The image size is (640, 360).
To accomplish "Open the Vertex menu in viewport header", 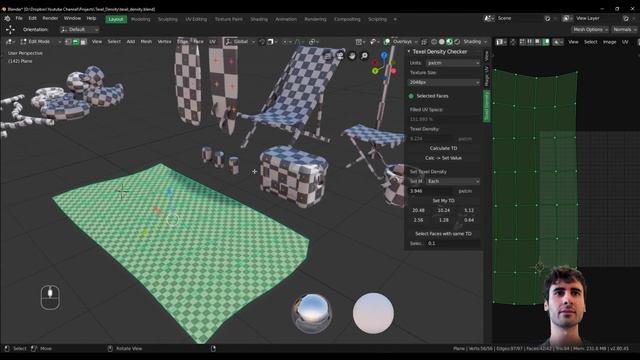I will [164, 42].
